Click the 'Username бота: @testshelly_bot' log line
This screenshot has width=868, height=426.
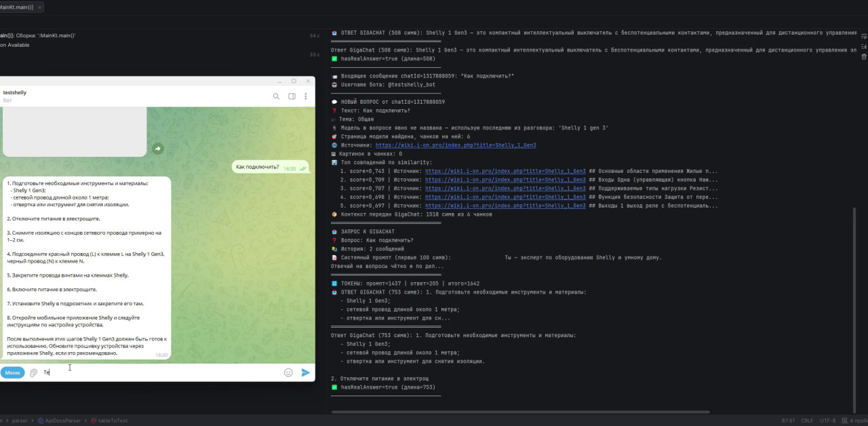pos(383,85)
